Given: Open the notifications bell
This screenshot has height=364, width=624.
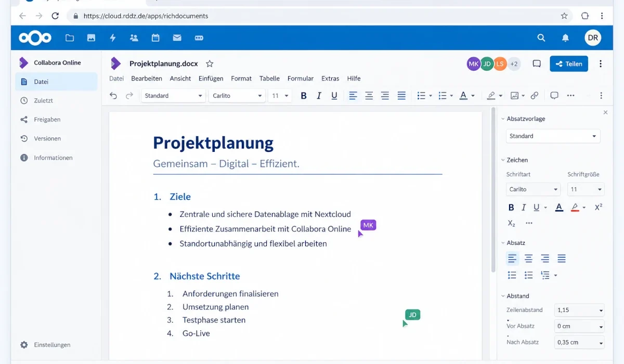Looking at the screenshot, I should pos(565,37).
